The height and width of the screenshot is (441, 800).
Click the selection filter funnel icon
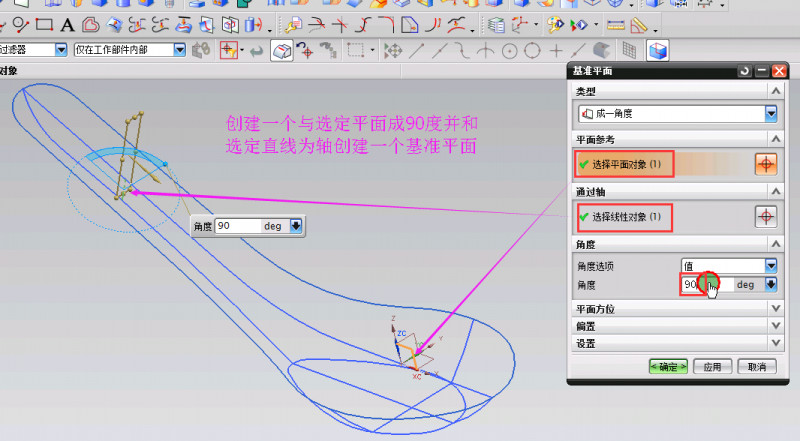tap(229, 50)
